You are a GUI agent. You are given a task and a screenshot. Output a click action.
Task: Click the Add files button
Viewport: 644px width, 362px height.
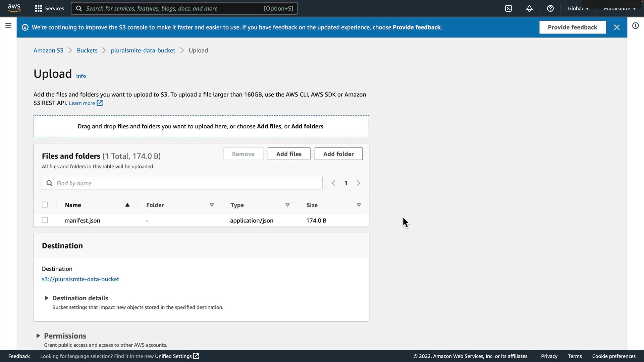(289, 154)
